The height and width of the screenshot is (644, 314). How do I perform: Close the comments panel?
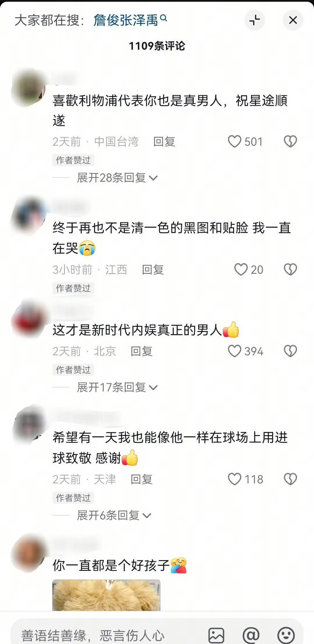pos(293,20)
